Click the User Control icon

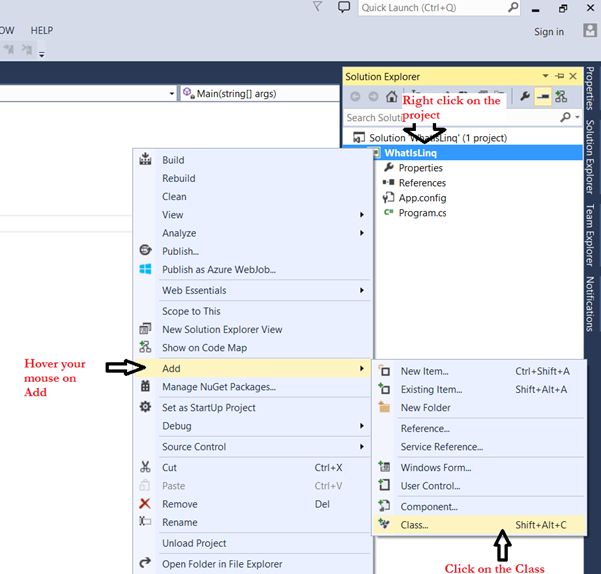point(384,485)
